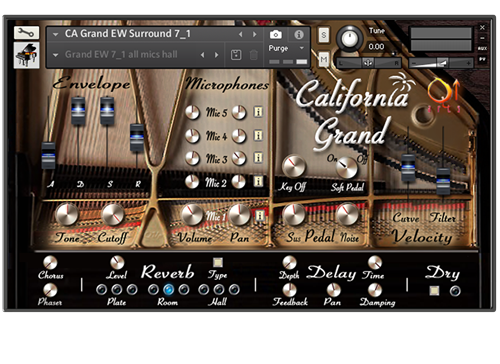Viewport: 500px width, 364px height.
Task: Click the Delay Damping knob
Action: [375, 290]
